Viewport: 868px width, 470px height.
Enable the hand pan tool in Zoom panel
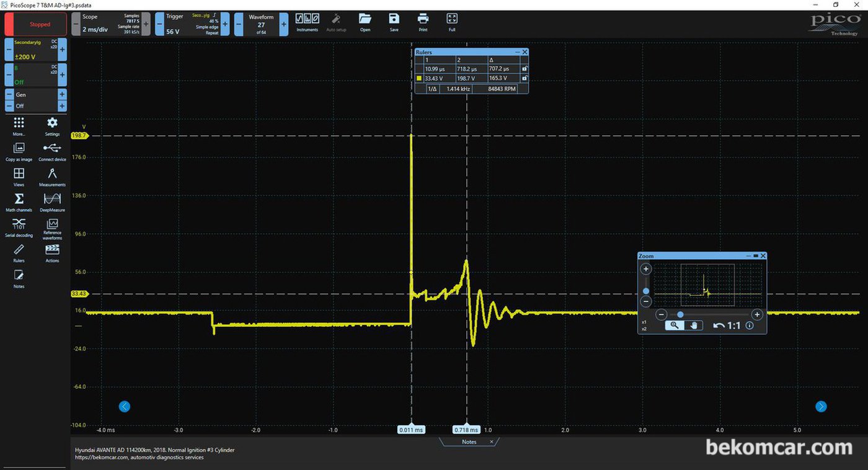pyautogui.click(x=693, y=325)
